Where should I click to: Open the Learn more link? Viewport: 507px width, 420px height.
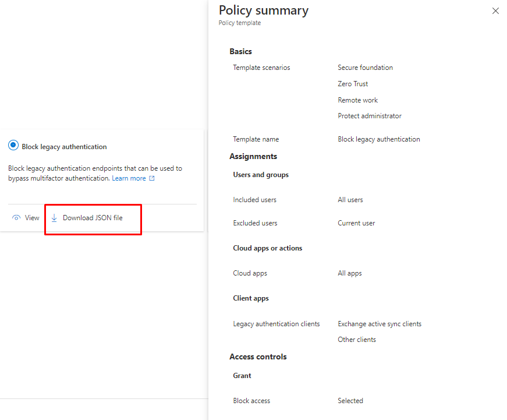129,178
